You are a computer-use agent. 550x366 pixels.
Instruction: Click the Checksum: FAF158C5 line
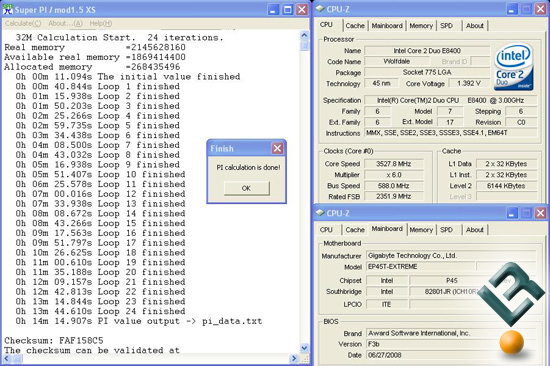(x=54, y=340)
